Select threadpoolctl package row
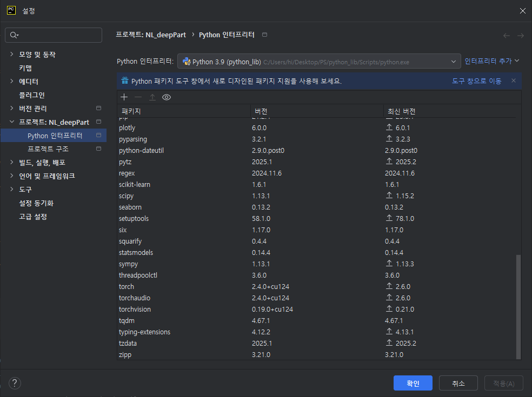The height and width of the screenshot is (397, 532). pos(317,275)
